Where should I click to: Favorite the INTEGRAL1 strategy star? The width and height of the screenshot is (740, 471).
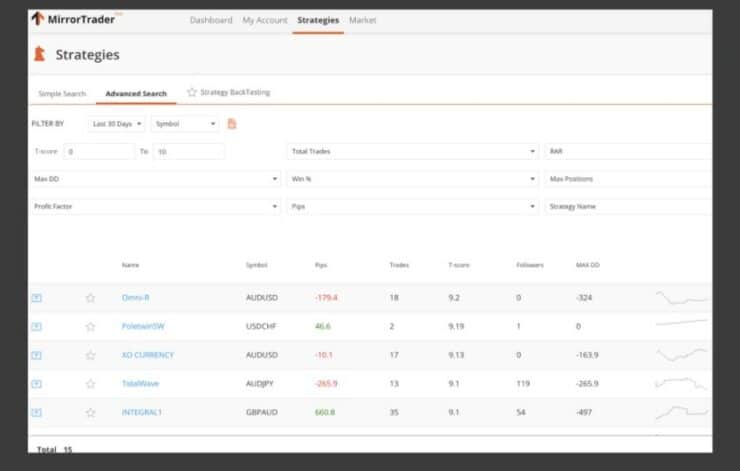[x=90, y=412]
